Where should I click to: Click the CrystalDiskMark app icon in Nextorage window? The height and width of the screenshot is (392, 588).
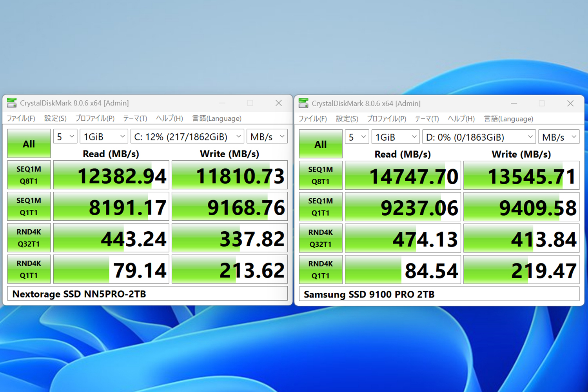(x=12, y=103)
